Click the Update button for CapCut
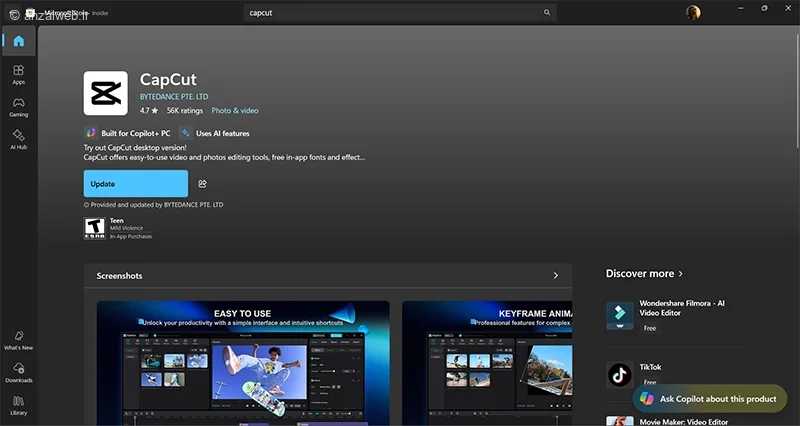This screenshot has height=426, width=800. tap(136, 184)
